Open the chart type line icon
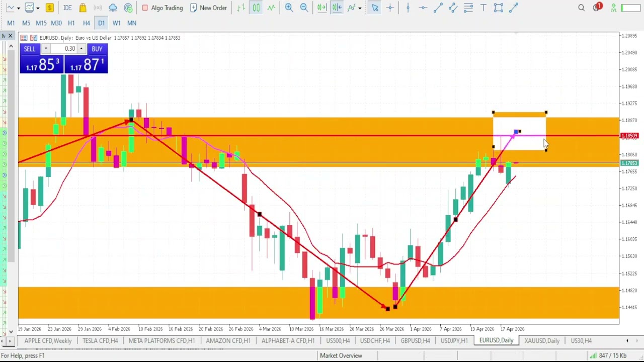 pyautogui.click(x=10, y=8)
